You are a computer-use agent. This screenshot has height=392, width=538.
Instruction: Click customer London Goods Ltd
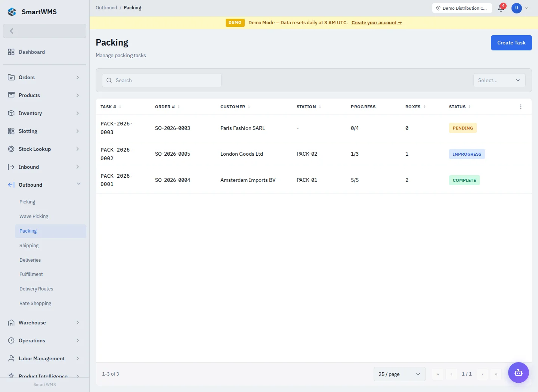pos(242,154)
